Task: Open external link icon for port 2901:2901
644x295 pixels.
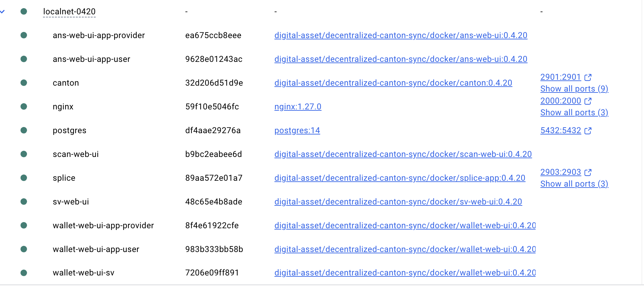Action: (588, 77)
